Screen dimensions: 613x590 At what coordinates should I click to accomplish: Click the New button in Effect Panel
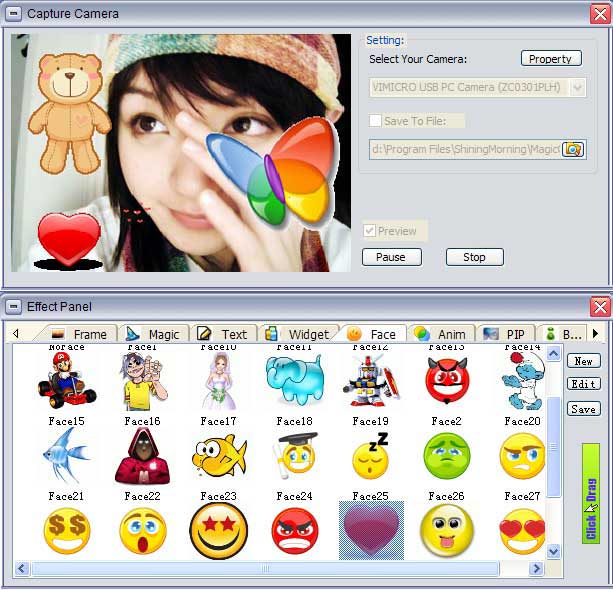pyautogui.click(x=584, y=361)
